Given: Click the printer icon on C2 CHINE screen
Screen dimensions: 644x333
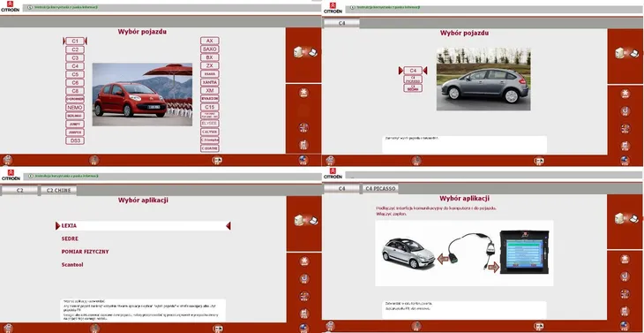Looking at the screenshot, I should click(304, 314).
